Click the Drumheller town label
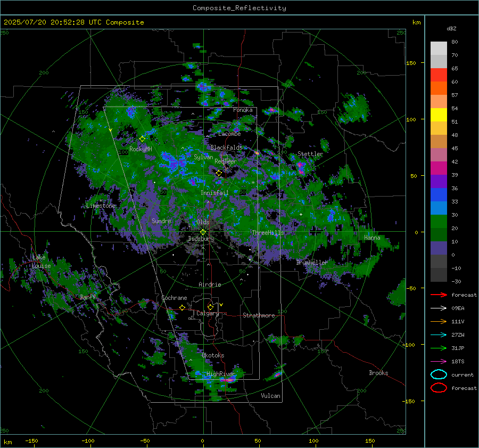This screenshot has height=448, width=479. (x=312, y=263)
